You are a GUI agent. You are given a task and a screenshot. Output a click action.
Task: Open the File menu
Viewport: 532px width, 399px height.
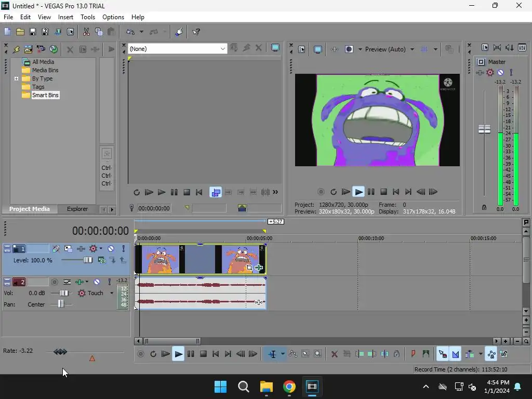click(x=8, y=17)
